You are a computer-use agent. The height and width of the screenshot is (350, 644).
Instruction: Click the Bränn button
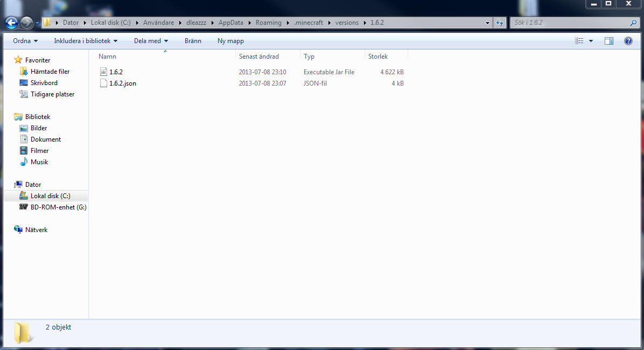pyautogui.click(x=193, y=41)
